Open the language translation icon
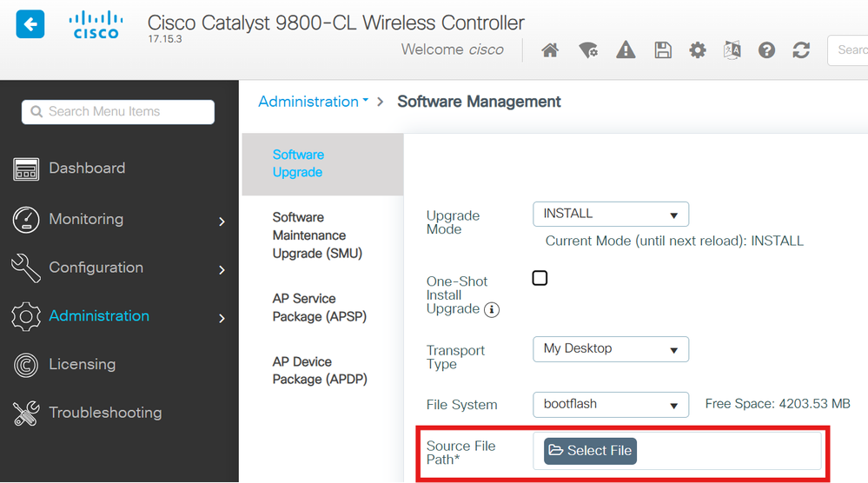The width and height of the screenshot is (868, 483). [x=732, y=50]
